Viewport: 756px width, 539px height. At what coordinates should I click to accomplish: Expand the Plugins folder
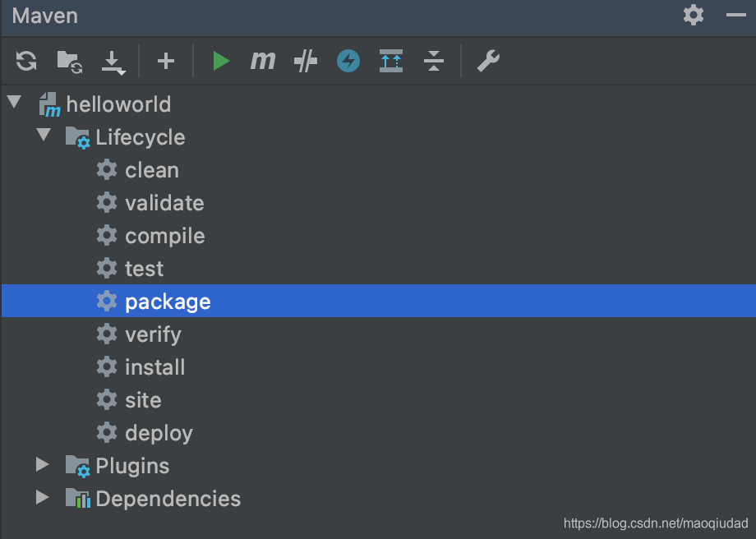(43, 464)
